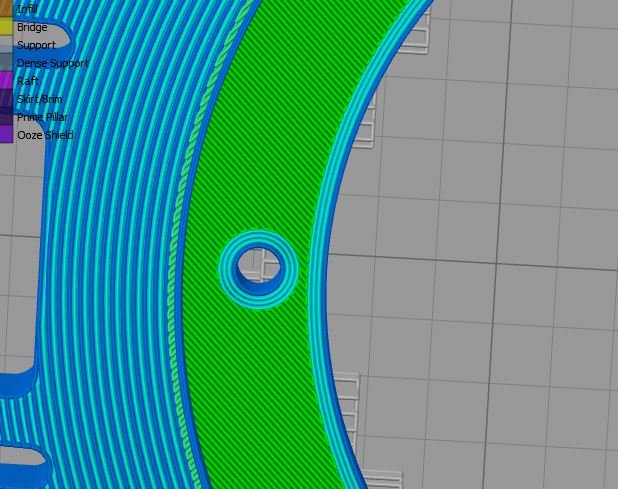Click the Support legend text
Viewport: 618px width, 489px height.
pyautogui.click(x=36, y=45)
